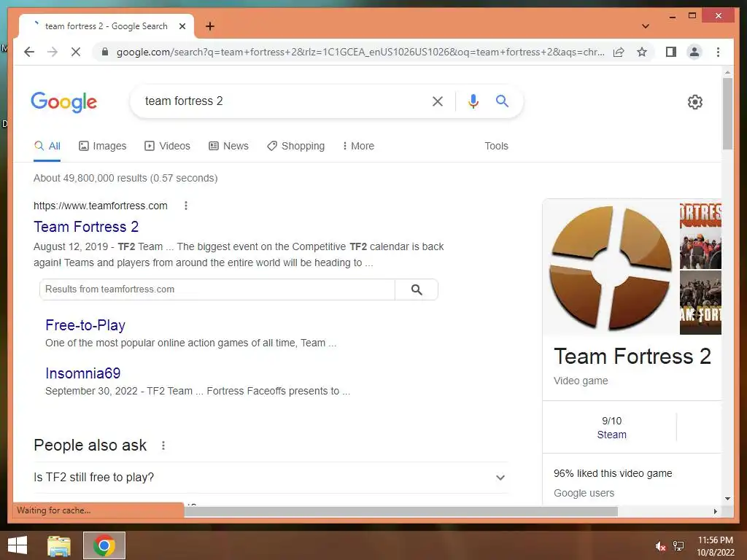Click the muted volume tray icon
Viewport: 747px width, 560px height.
point(660,546)
